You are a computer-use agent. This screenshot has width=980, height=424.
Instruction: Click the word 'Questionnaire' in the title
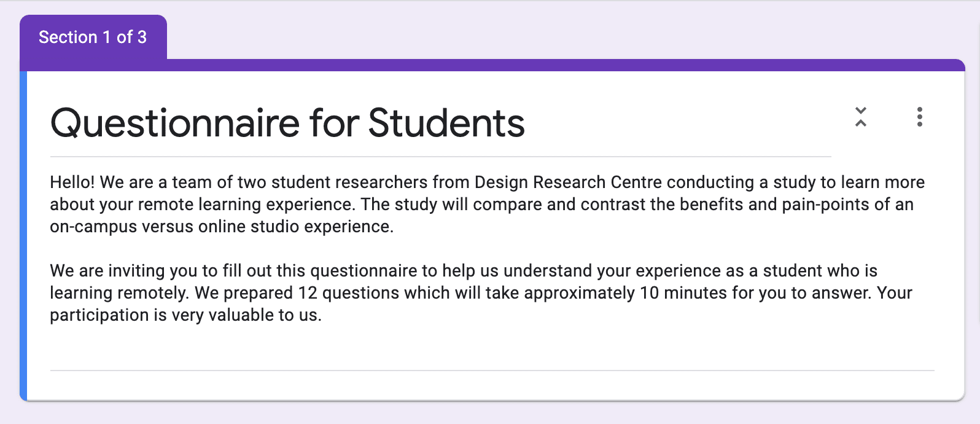pyautogui.click(x=176, y=124)
